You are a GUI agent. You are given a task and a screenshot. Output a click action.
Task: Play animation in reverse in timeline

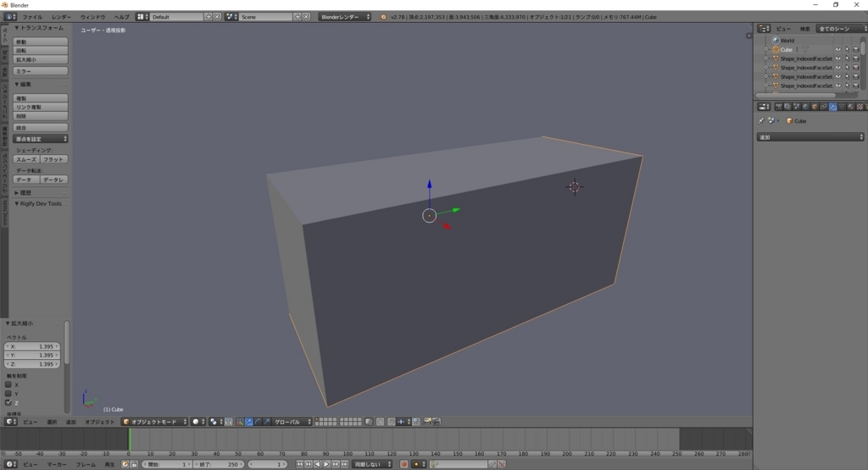point(318,464)
